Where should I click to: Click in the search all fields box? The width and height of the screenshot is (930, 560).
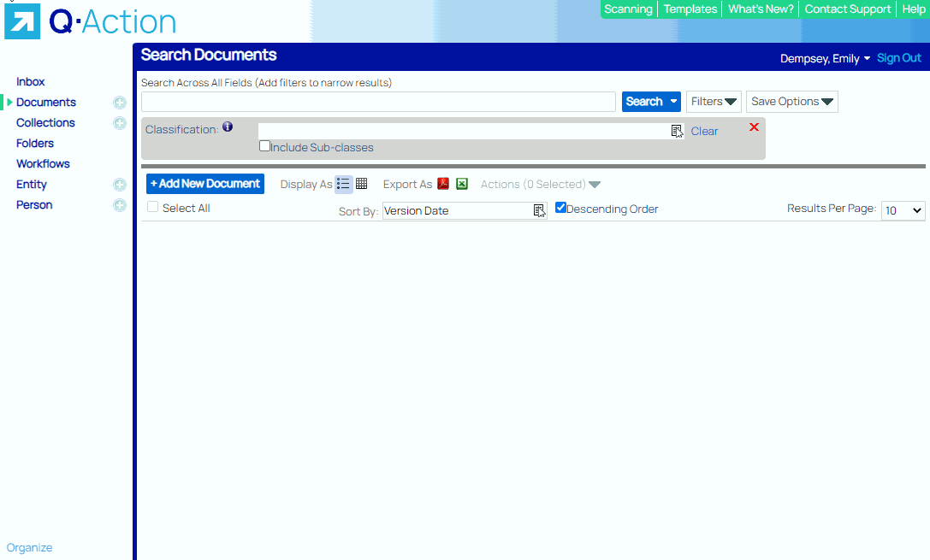pyautogui.click(x=378, y=102)
